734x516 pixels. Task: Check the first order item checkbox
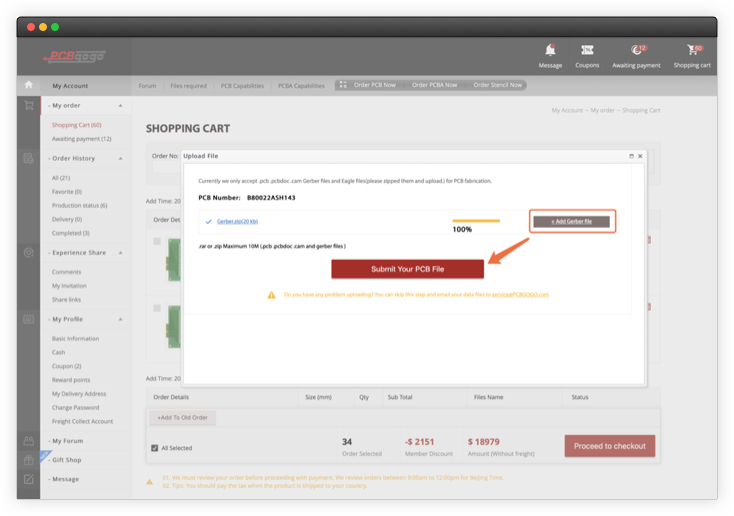coord(157,241)
